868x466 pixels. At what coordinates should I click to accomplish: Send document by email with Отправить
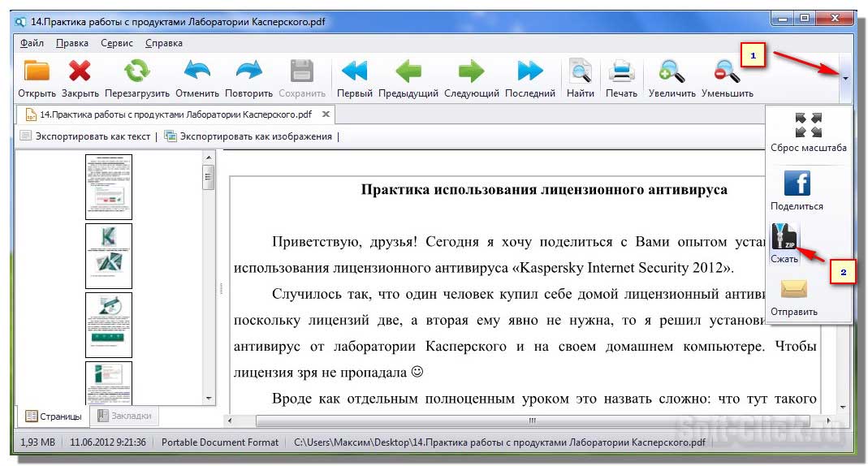[795, 290]
